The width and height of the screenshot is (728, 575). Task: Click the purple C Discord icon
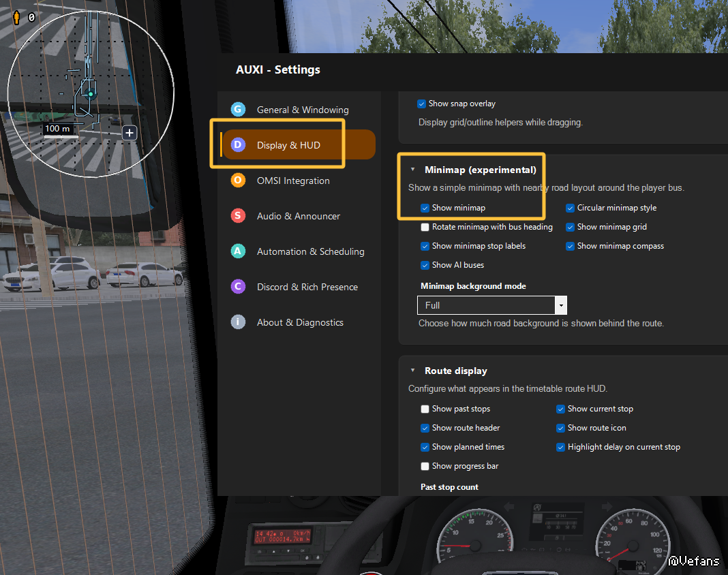pyautogui.click(x=238, y=286)
